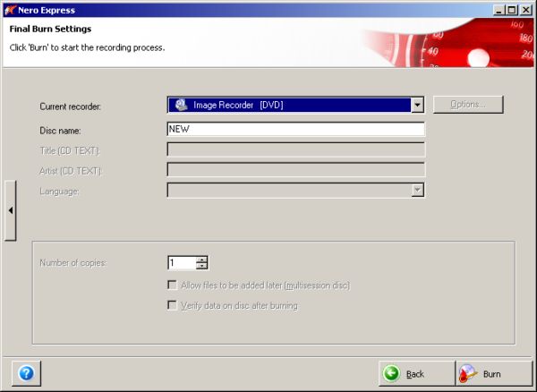Image resolution: width=537 pixels, height=392 pixels.
Task: Go to previous step with Back
Action: (416, 373)
